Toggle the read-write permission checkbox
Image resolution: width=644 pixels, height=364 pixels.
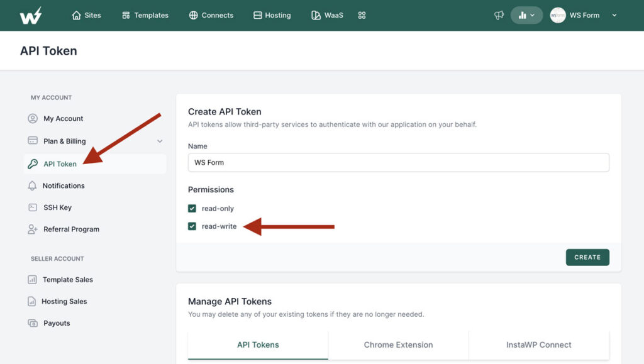tap(192, 226)
